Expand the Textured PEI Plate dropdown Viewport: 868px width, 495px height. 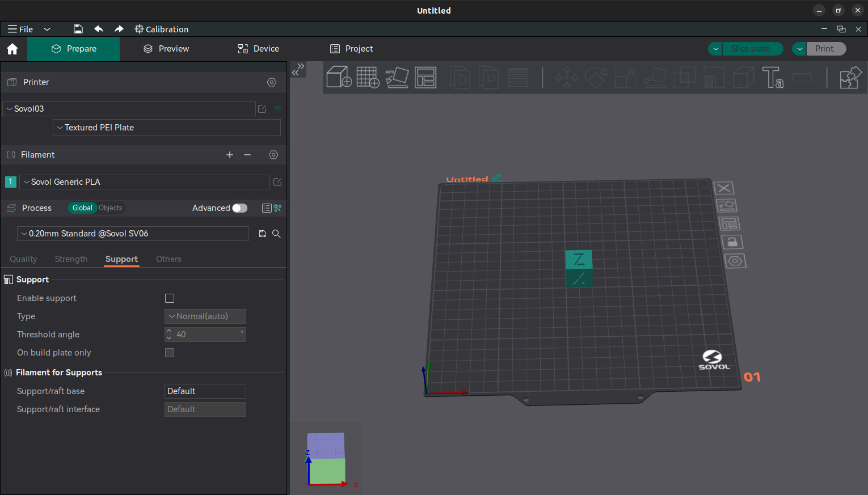pos(166,128)
